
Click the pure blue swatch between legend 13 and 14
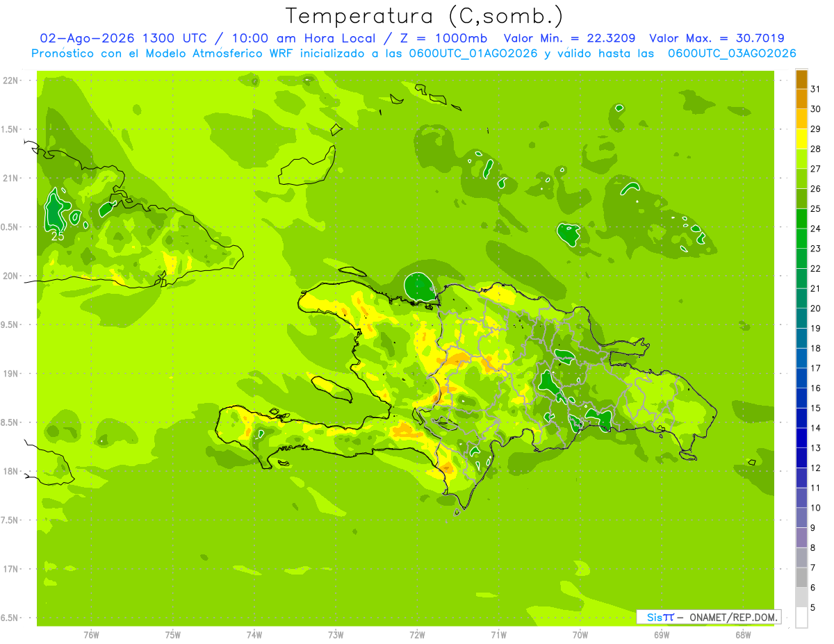click(x=801, y=438)
